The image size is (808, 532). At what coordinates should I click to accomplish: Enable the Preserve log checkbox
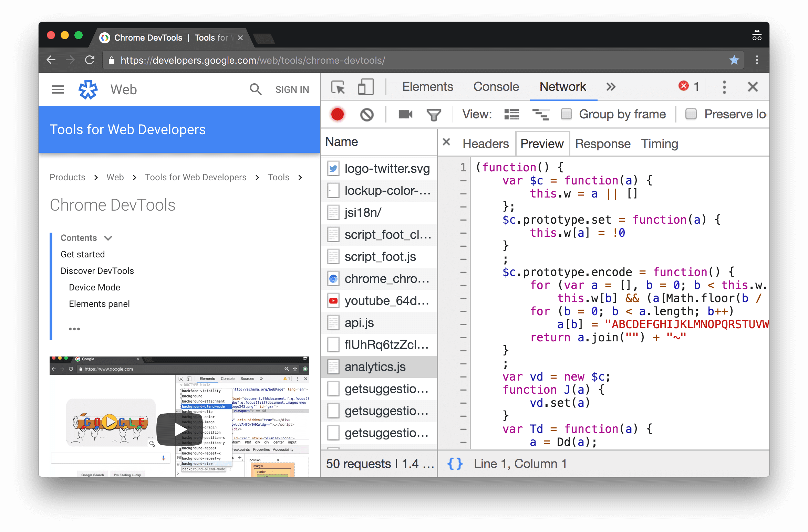click(690, 115)
